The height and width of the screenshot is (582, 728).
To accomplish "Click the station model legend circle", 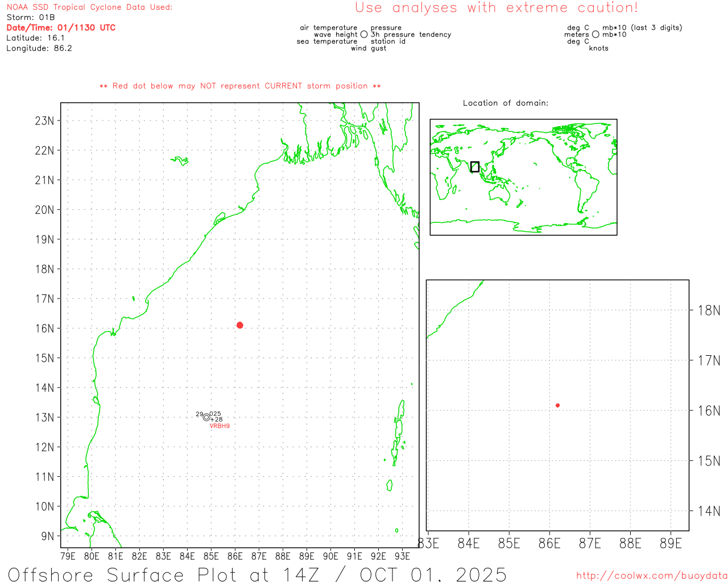I will (364, 35).
